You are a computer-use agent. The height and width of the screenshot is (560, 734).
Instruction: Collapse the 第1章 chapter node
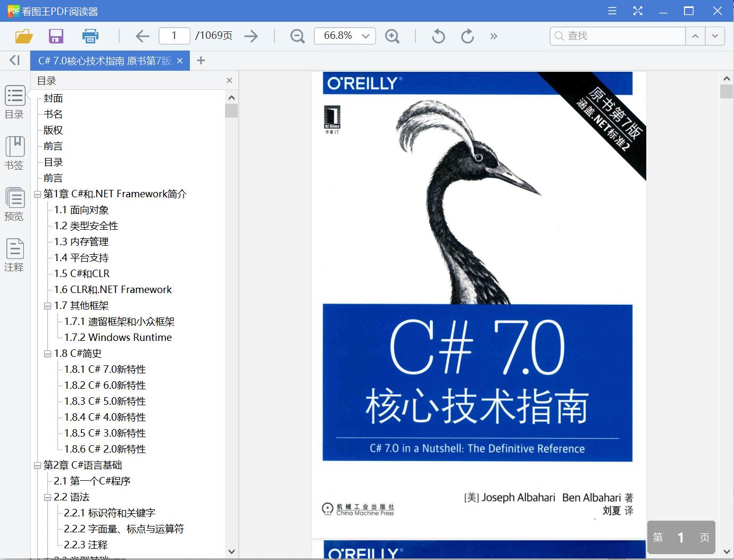point(37,194)
